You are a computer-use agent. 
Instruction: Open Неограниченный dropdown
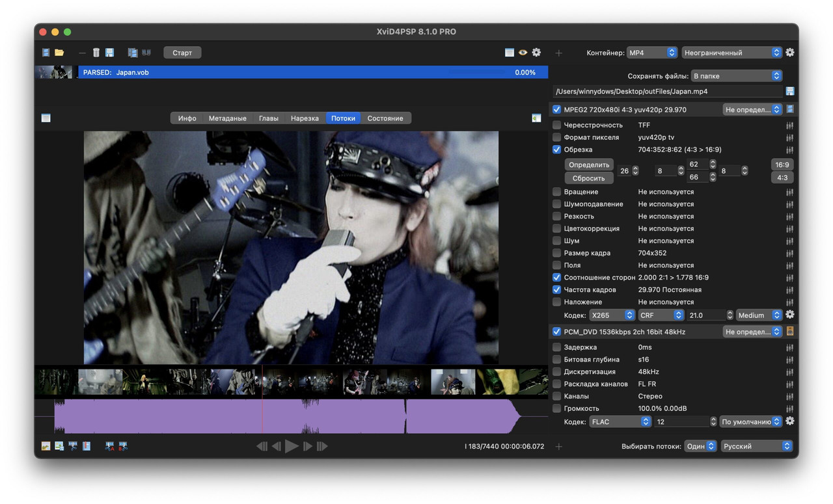click(731, 53)
